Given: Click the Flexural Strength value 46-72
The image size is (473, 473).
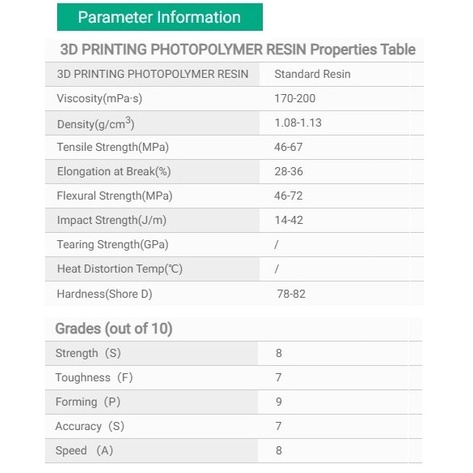Looking at the screenshot, I should point(288,196).
